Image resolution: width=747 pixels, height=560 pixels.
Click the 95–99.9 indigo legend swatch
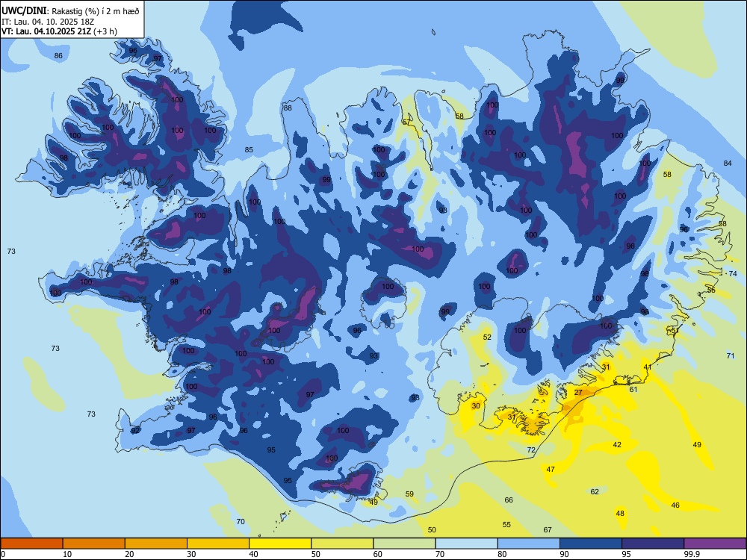[653, 544]
